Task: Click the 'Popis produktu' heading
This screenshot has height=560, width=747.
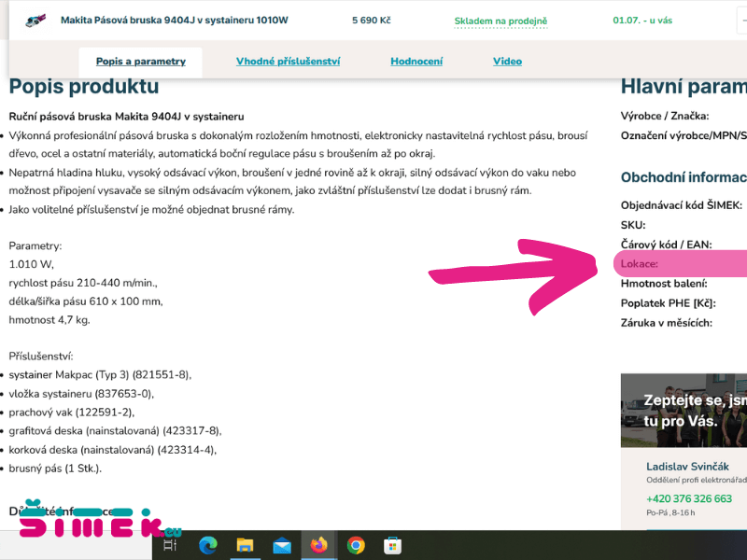Action: (x=84, y=86)
